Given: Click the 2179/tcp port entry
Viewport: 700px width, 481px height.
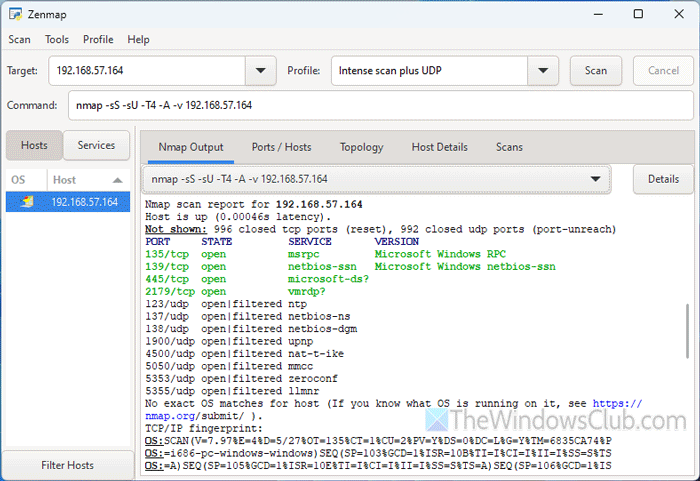Looking at the screenshot, I should [x=170, y=292].
